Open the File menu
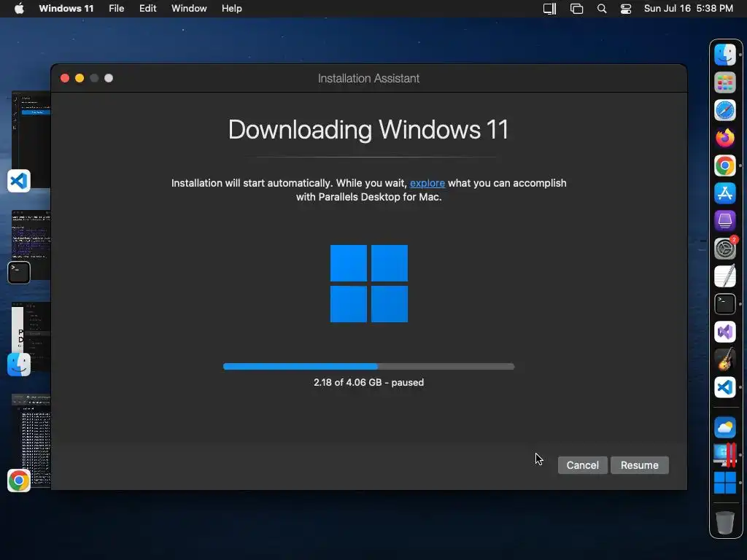The image size is (747, 560). 116,9
